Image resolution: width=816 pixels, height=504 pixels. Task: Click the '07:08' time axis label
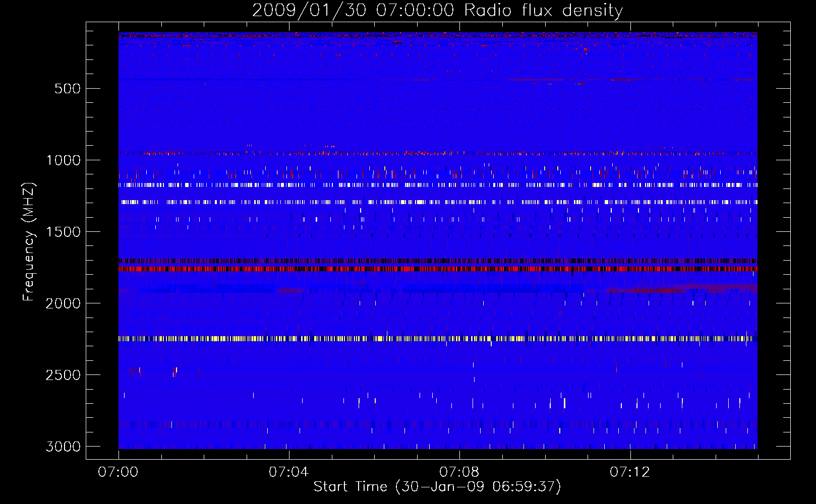click(x=459, y=472)
